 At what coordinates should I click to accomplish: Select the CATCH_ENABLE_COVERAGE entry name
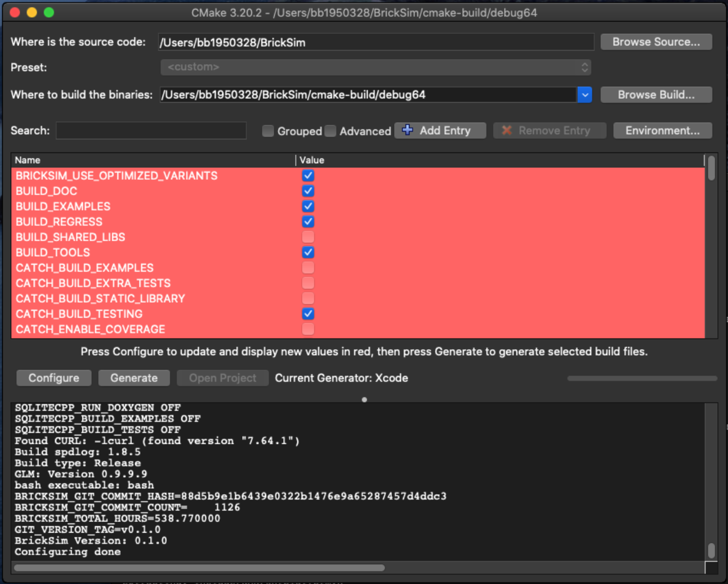coord(90,329)
